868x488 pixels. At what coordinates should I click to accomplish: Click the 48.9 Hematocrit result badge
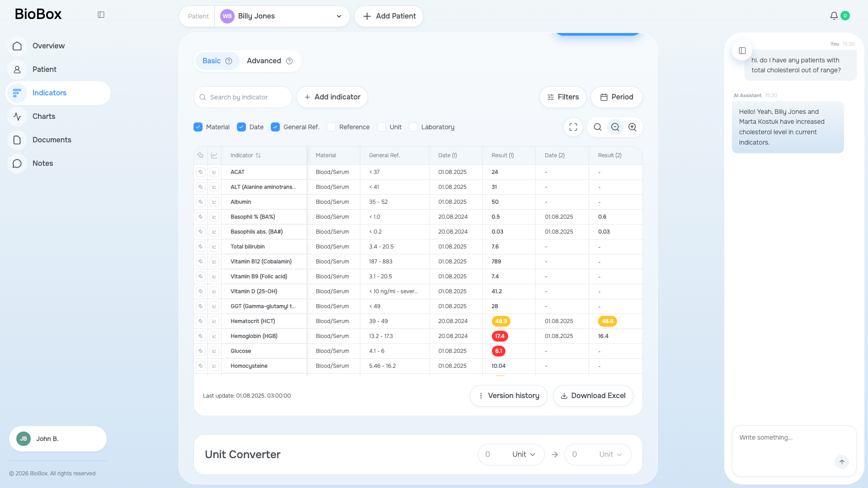501,321
